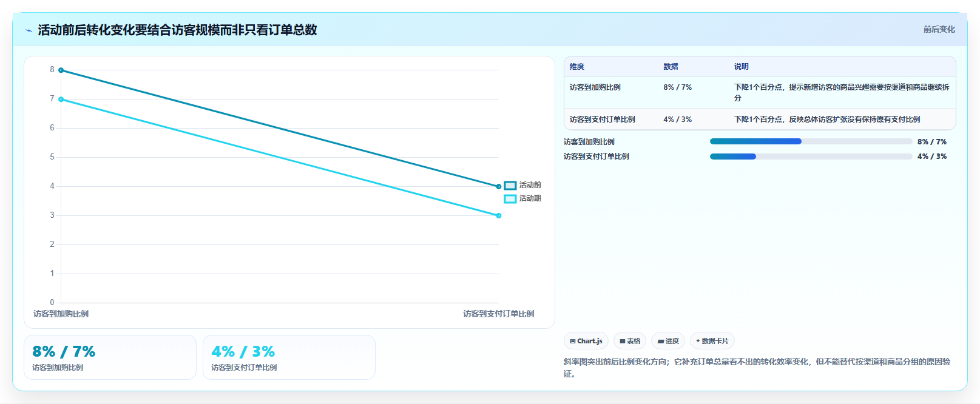The width and height of the screenshot is (980, 404).
Task: Click the 活动期 point at value 7
Action: (61, 99)
